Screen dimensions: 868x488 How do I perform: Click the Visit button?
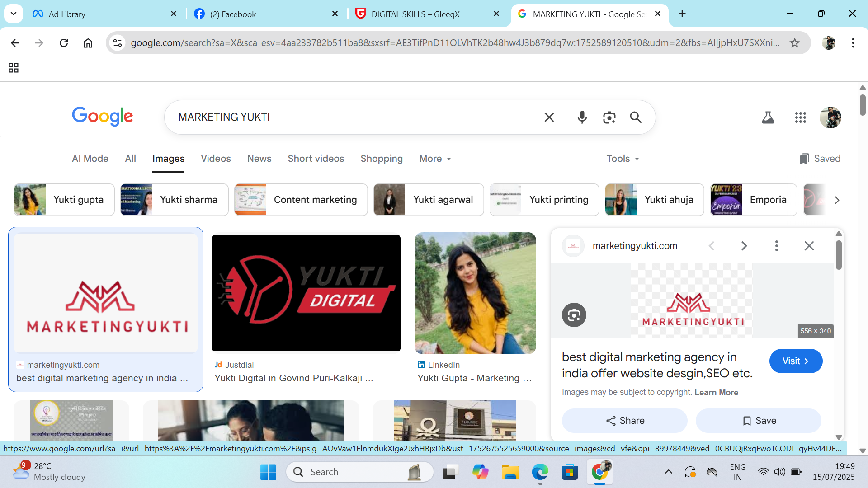point(795,361)
